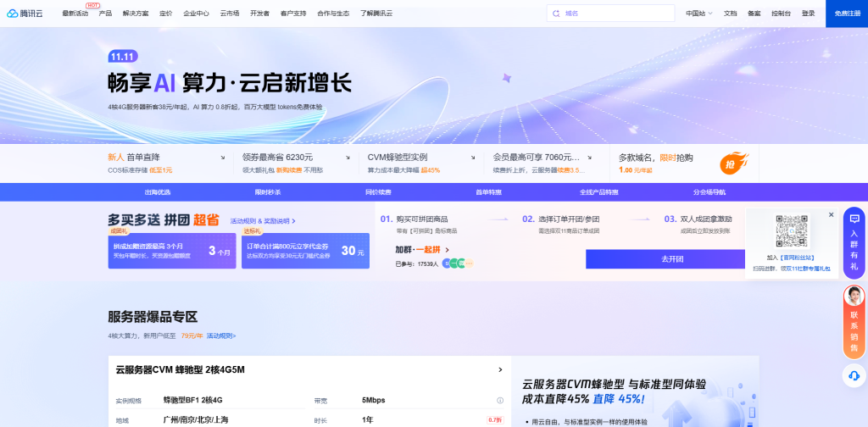The image size is (868, 427).
Task: Open 产品 in the top navigation
Action: (x=105, y=14)
